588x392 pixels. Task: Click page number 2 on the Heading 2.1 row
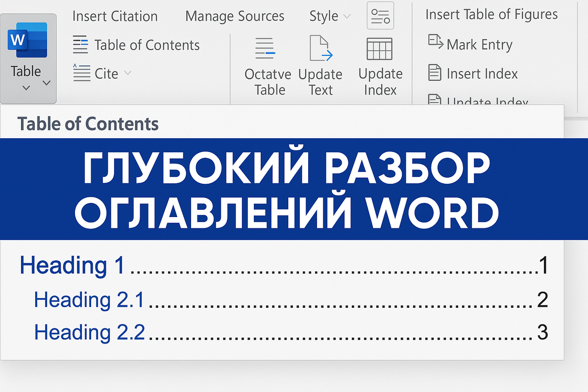point(542,299)
